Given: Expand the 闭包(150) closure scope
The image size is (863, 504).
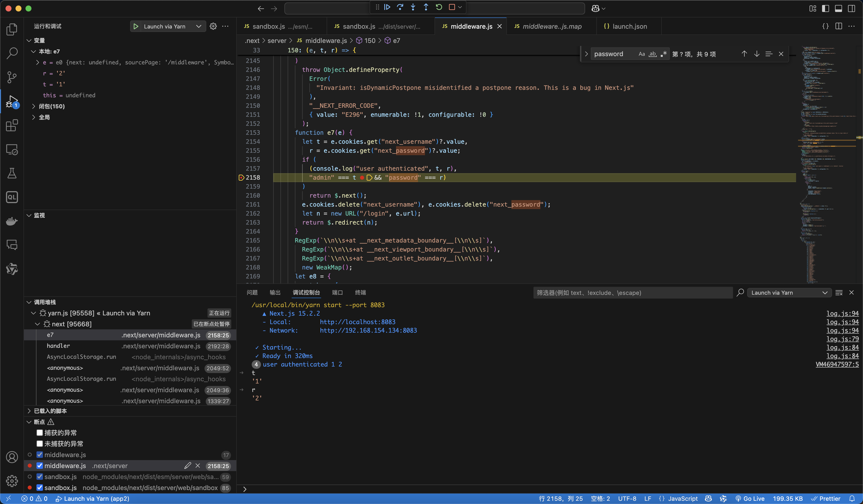Looking at the screenshot, I should [33, 106].
